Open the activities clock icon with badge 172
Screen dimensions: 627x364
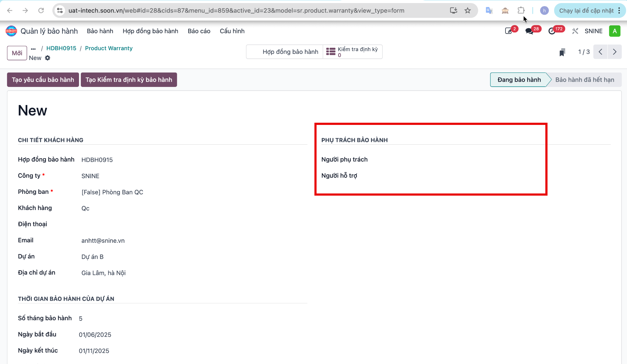pos(552,31)
